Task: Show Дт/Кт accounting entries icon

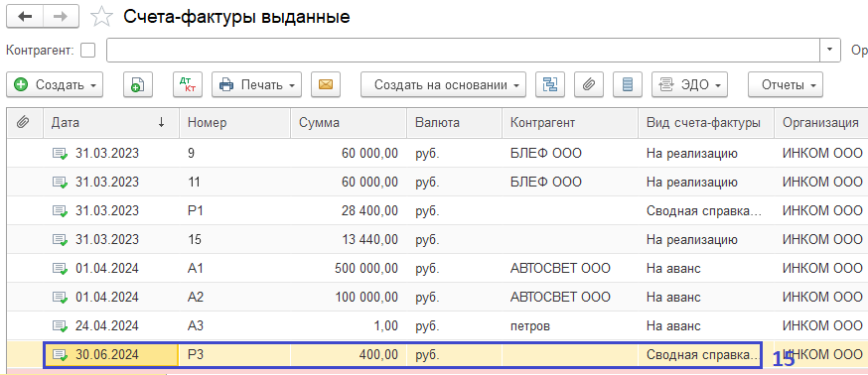Action: click(x=189, y=84)
